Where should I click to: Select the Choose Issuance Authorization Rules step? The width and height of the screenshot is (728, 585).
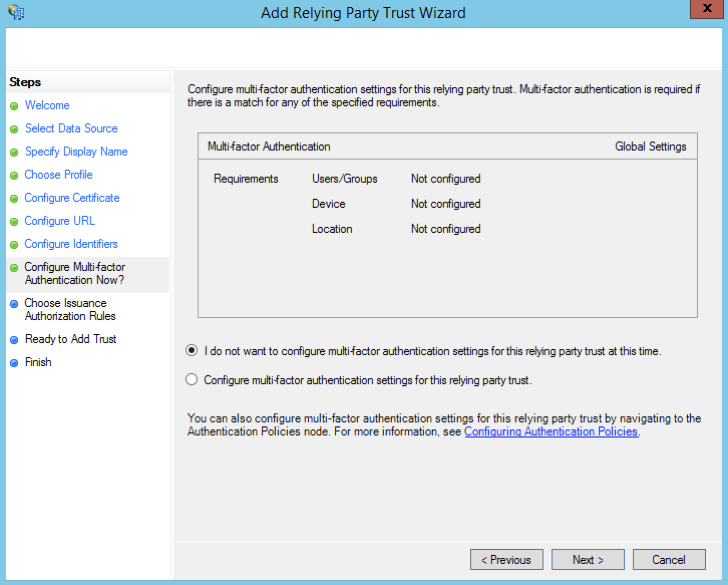click(x=66, y=310)
